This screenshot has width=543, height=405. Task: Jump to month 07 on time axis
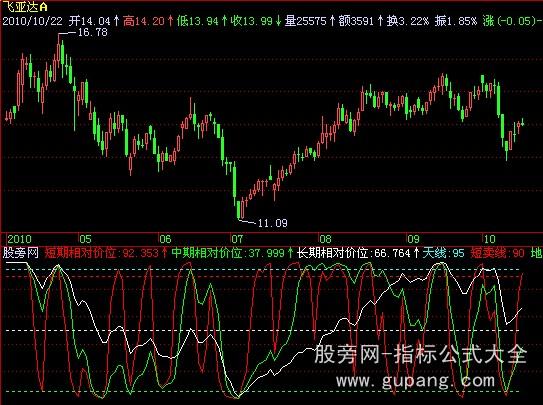coord(237,239)
